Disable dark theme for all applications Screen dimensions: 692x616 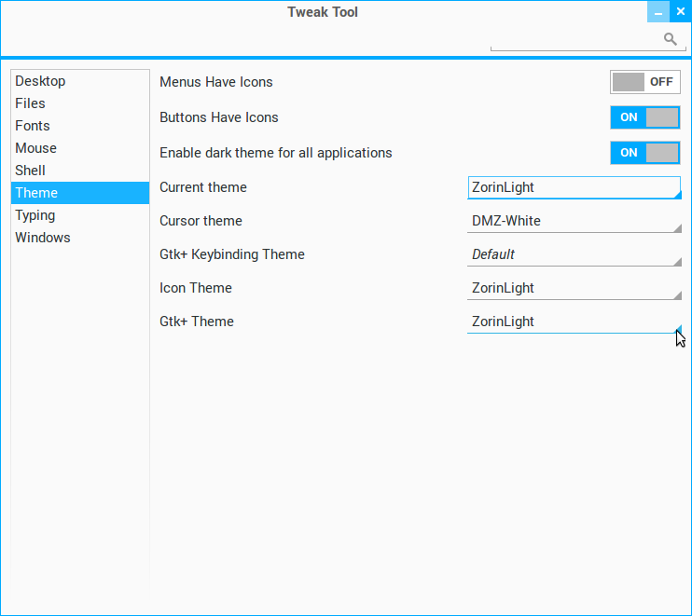[644, 153]
